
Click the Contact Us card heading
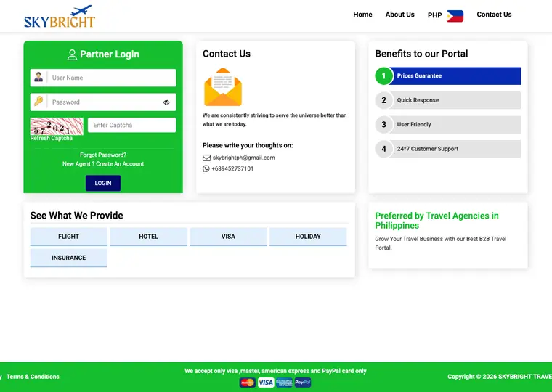click(227, 54)
